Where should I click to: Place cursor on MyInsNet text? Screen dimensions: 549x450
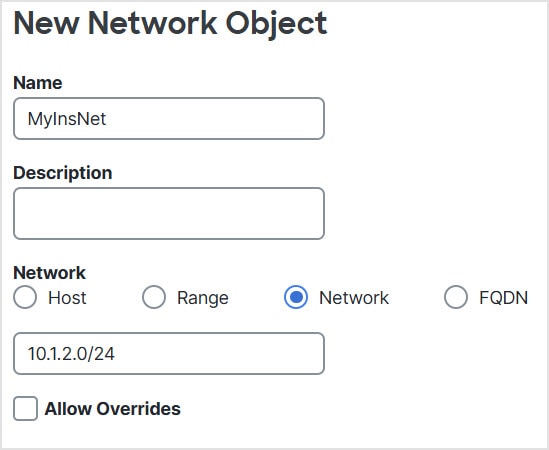coord(67,119)
